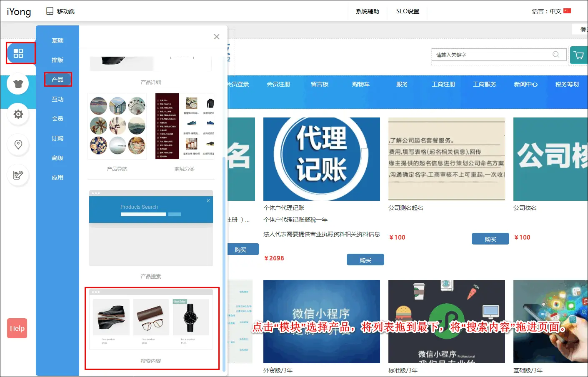Click the red Help button
Image resolution: width=588 pixels, height=377 pixels.
tap(17, 328)
